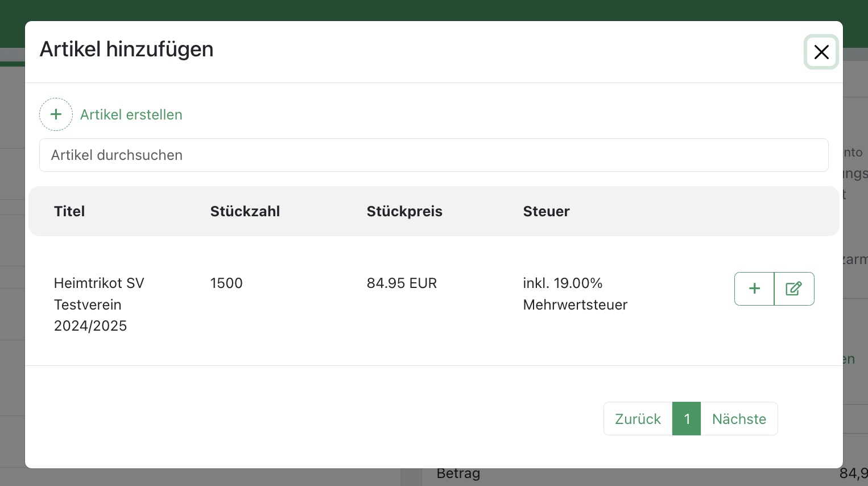Go to previous page with Zurück
Image resolution: width=868 pixels, height=486 pixels.
(638, 419)
